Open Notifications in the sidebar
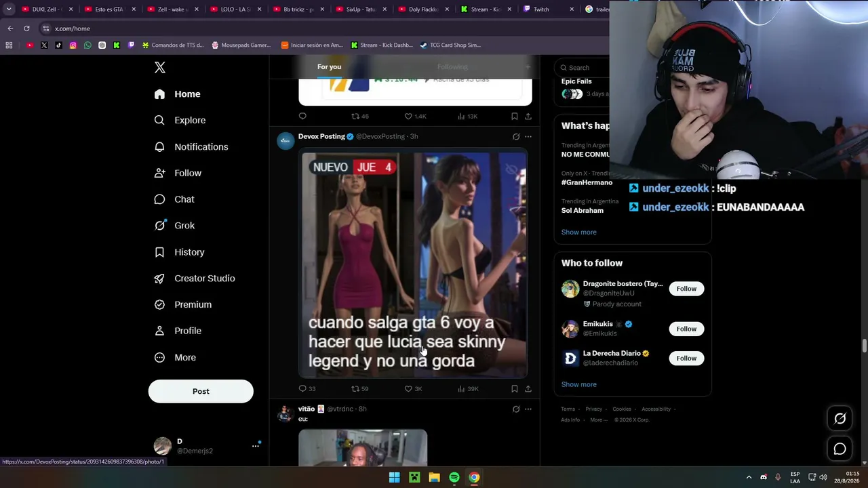Screen dimensions: 868x488 click(191, 146)
